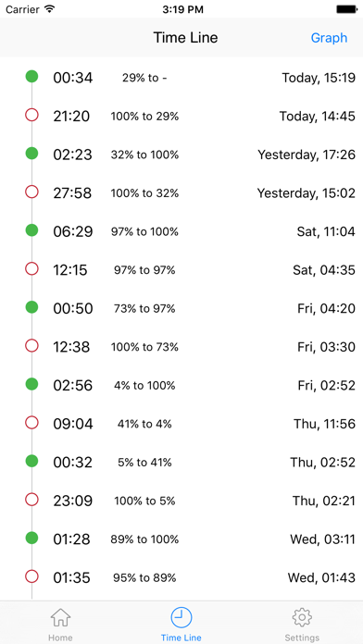The height and width of the screenshot is (644, 363).
Task: Click the Thu, 11:56 timestamp
Action: click(x=324, y=424)
